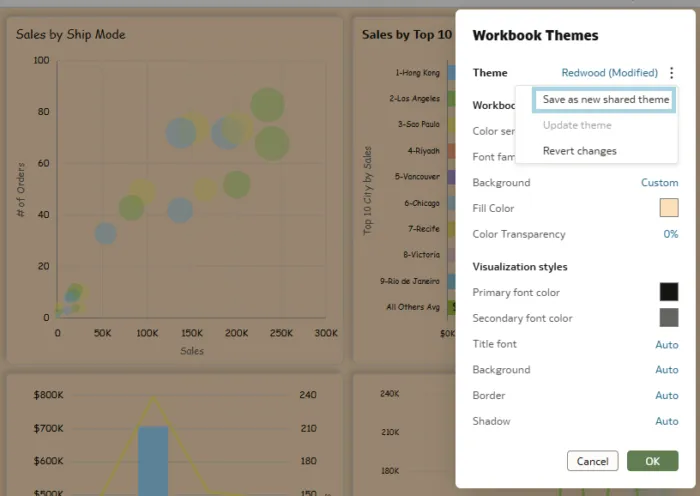The height and width of the screenshot is (496, 700).
Task: Open the Shadow Auto dropdown
Action: point(666,422)
